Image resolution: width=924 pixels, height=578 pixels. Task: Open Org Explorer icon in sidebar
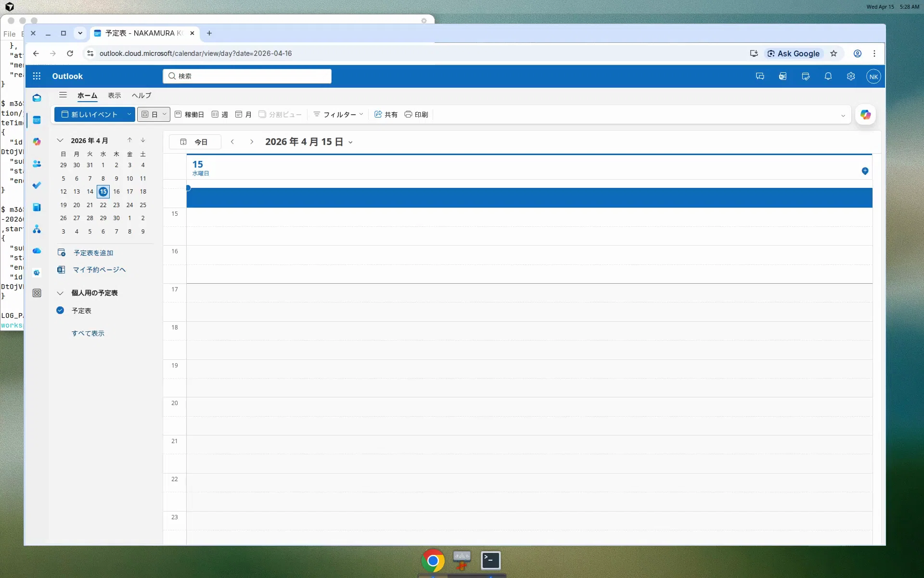click(37, 229)
